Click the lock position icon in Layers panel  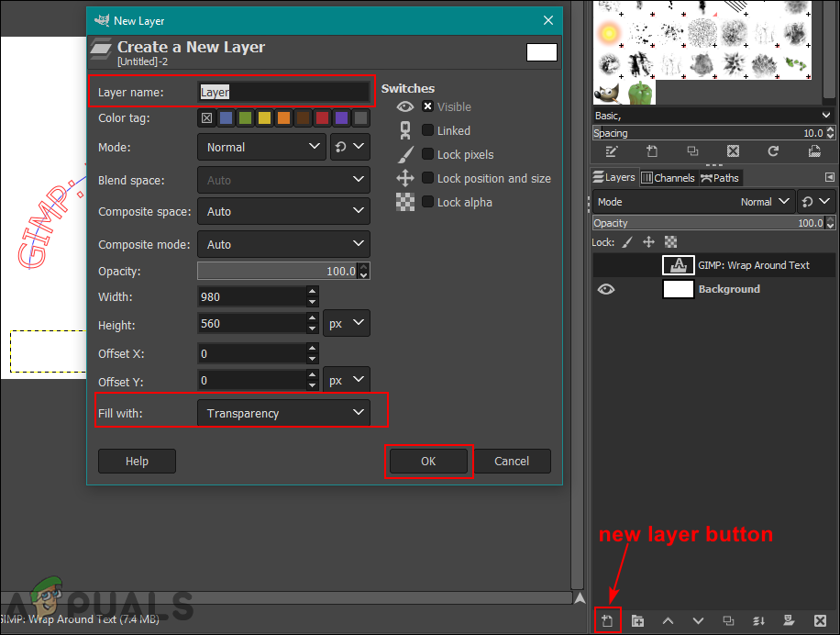pos(648,242)
